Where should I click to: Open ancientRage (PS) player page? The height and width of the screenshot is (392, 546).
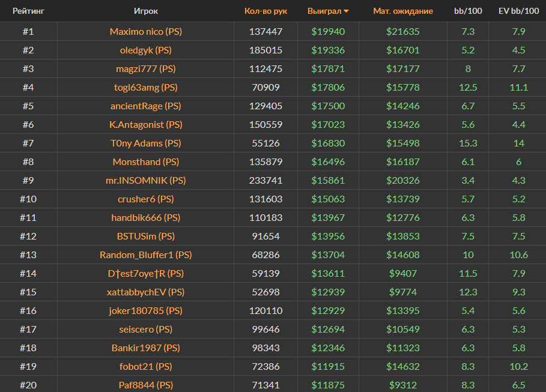(146, 106)
